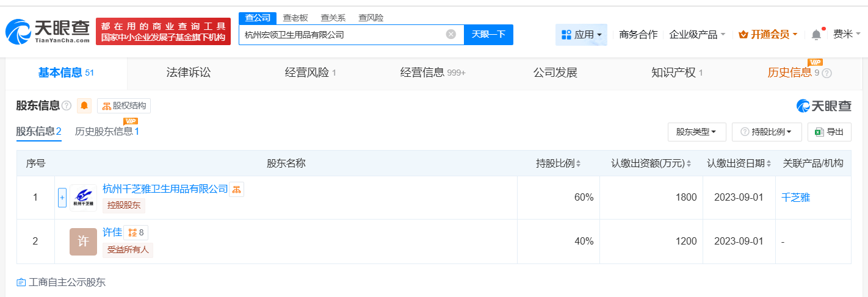Sort by 持股比例 column header
The width and height of the screenshot is (868, 297).
click(x=558, y=163)
